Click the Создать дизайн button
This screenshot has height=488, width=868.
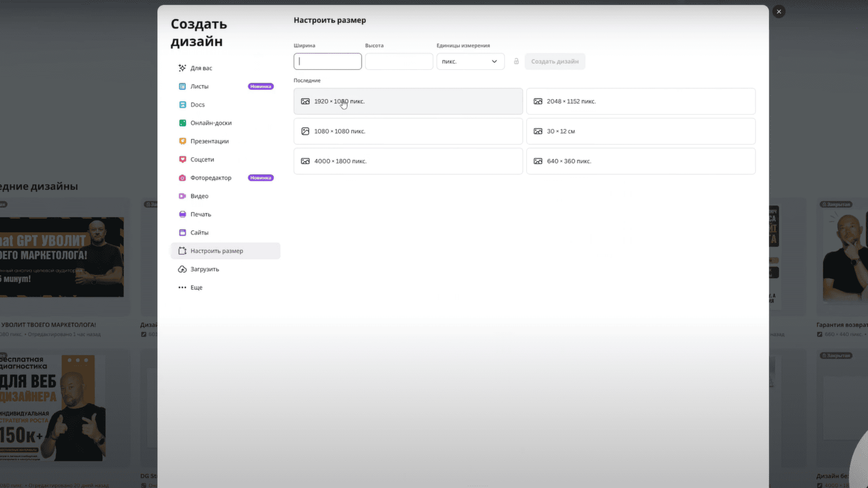coord(555,61)
